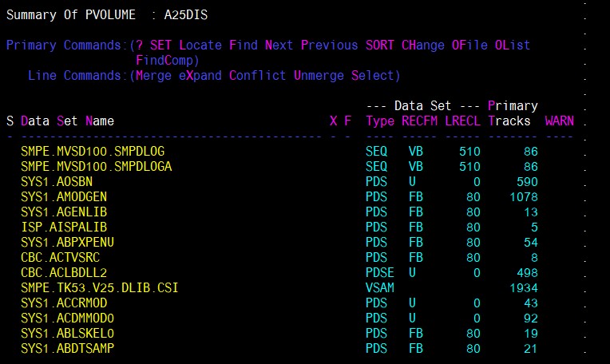Click the Data Set Name column header
610x364 pixels.
click(68, 121)
